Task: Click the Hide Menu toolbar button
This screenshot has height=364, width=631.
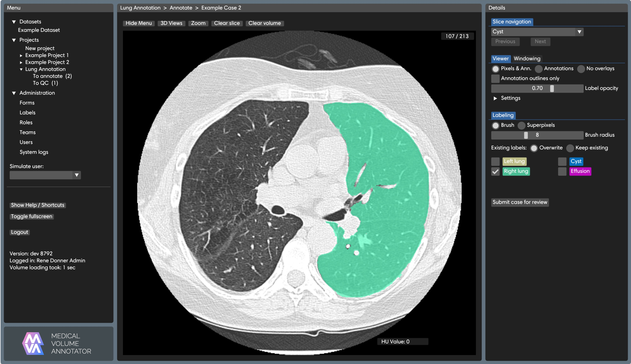Action: [x=138, y=23]
